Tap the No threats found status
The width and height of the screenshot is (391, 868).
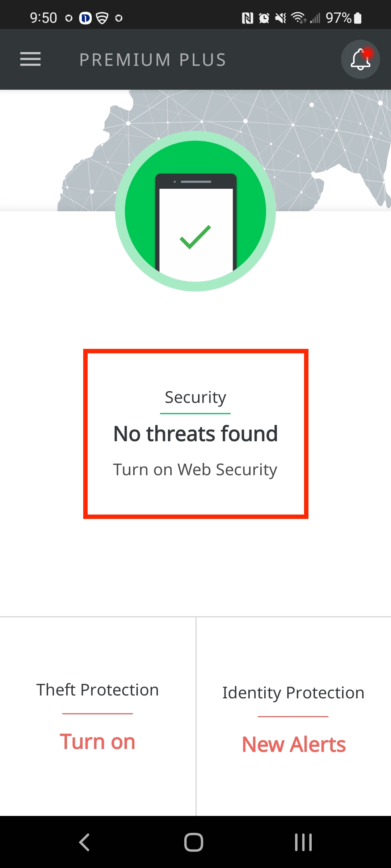195,434
